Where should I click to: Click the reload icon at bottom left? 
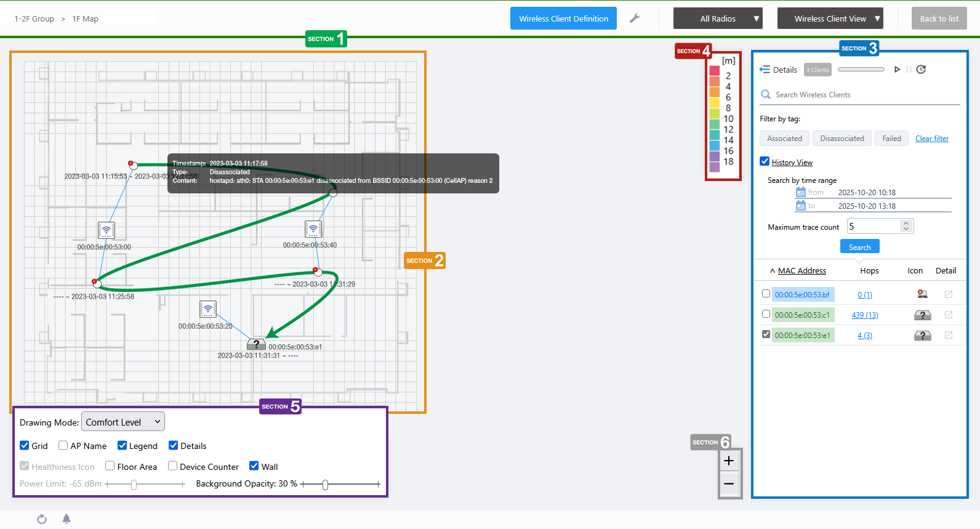[x=42, y=519]
